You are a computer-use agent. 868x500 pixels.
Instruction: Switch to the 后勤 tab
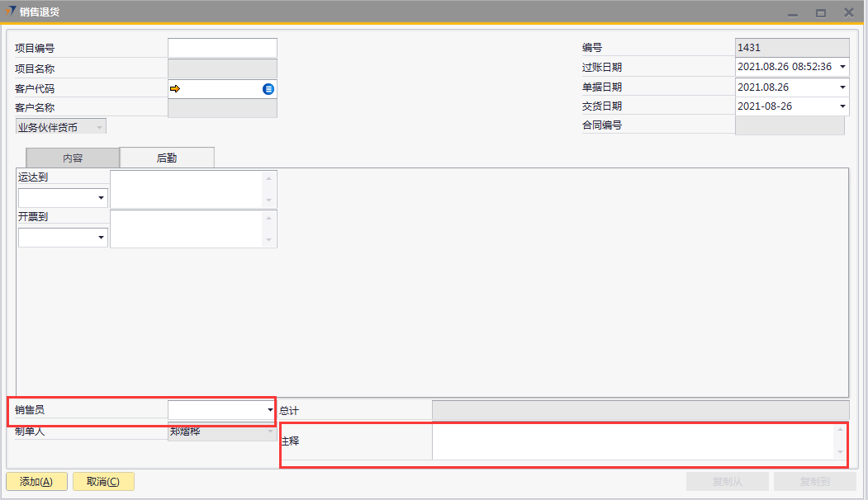coord(167,158)
